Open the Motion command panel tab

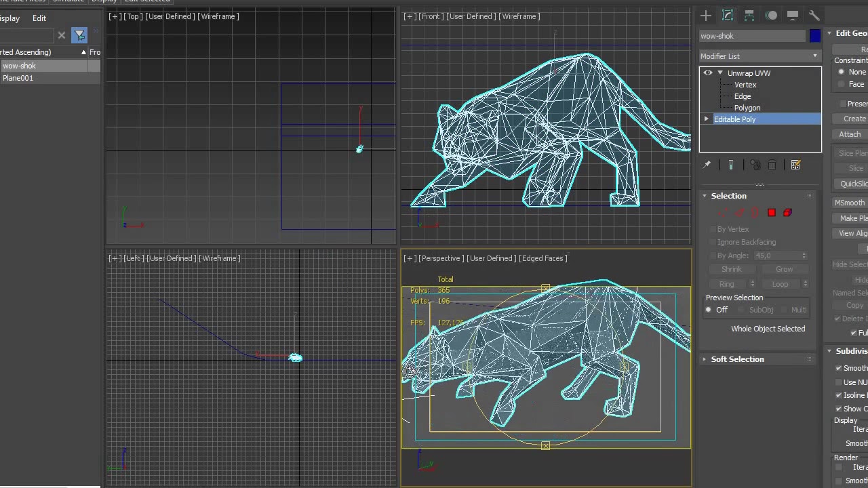coord(771,16)
